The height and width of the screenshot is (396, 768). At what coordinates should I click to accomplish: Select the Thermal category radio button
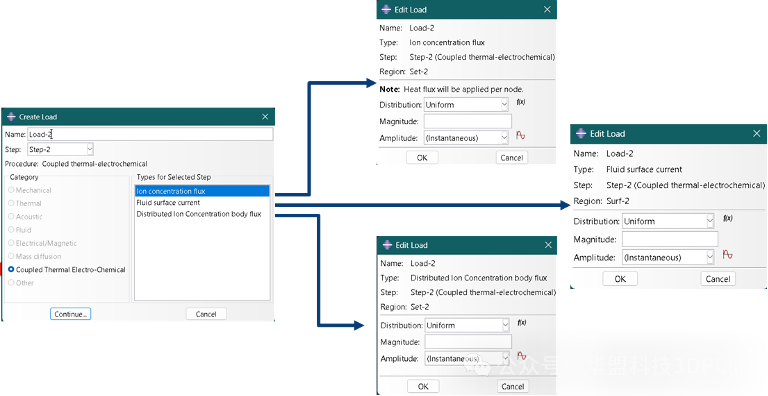(11, 203)
